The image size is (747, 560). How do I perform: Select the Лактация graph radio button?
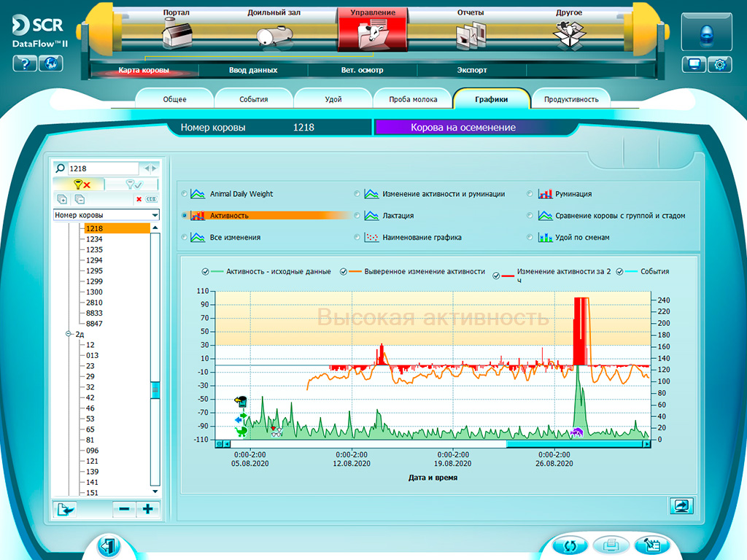pyautogui.click(x=357, y=214)
